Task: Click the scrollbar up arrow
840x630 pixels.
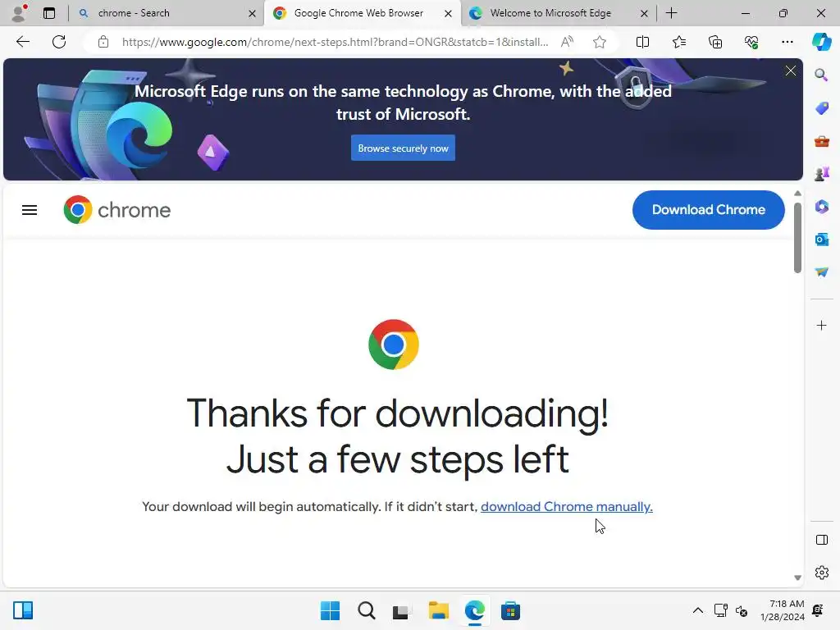Action: point(797,194)
